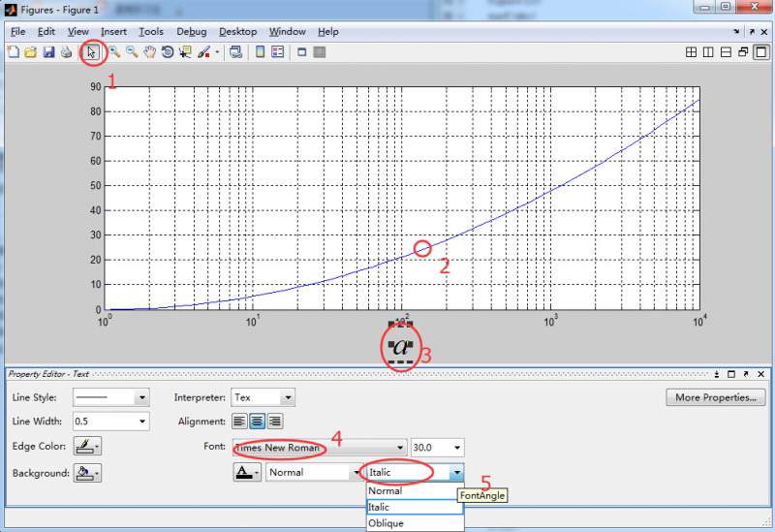Pick an Edge Color
775x532 pixels.
coord(87,446)
